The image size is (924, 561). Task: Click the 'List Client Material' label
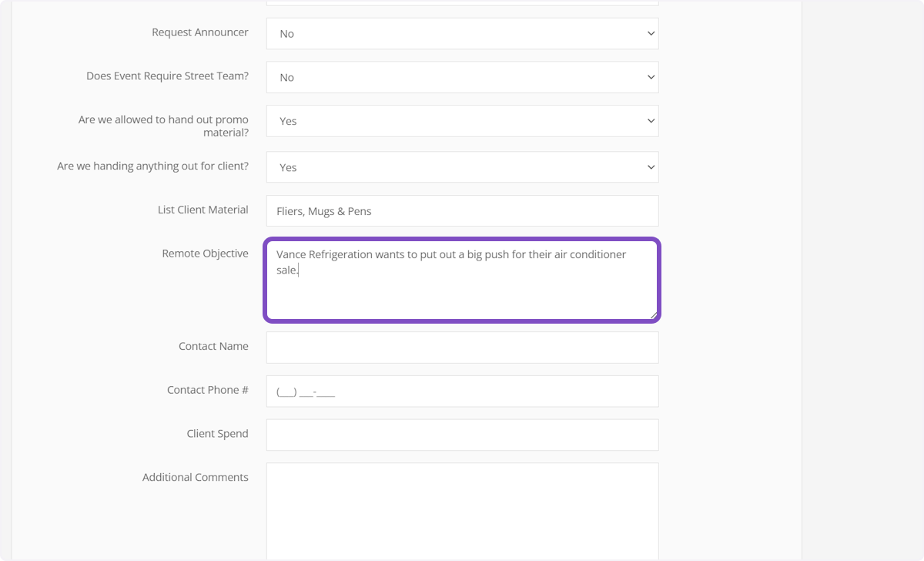(x=203, y=210)
